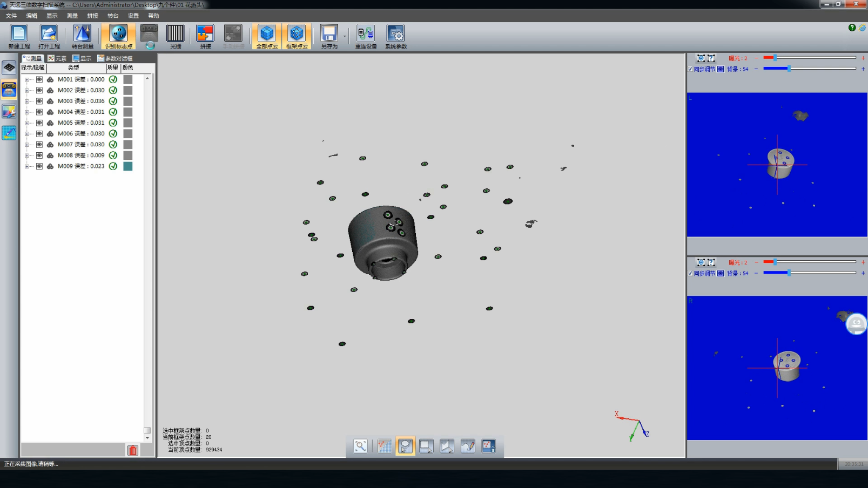Click the red delete trash button
868x488 pixels.
point(133,450)
